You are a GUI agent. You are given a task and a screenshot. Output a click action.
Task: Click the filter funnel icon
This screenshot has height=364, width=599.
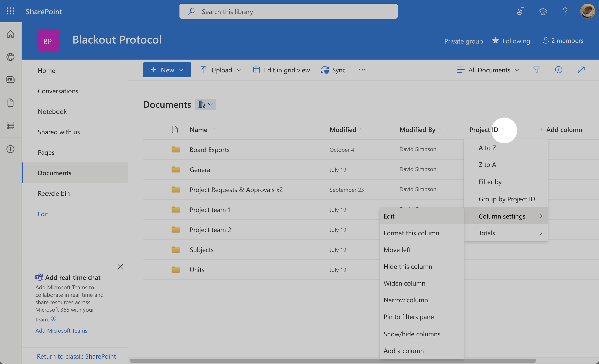pyautogui.click(x=536, y=70)
